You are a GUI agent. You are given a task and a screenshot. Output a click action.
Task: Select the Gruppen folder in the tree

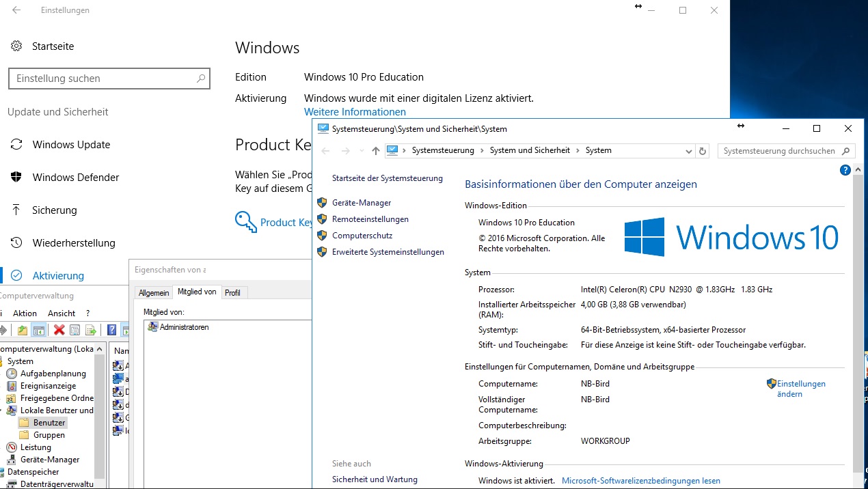49,435
